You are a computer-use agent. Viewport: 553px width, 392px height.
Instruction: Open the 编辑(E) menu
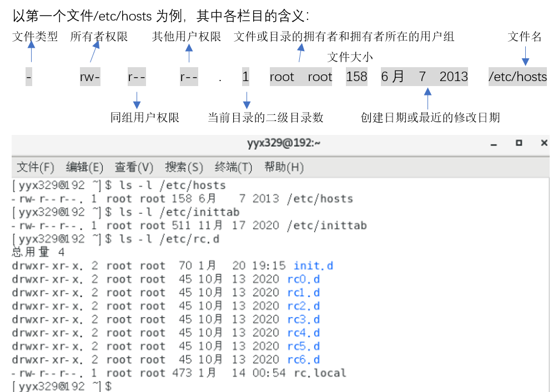coord(84,167)
